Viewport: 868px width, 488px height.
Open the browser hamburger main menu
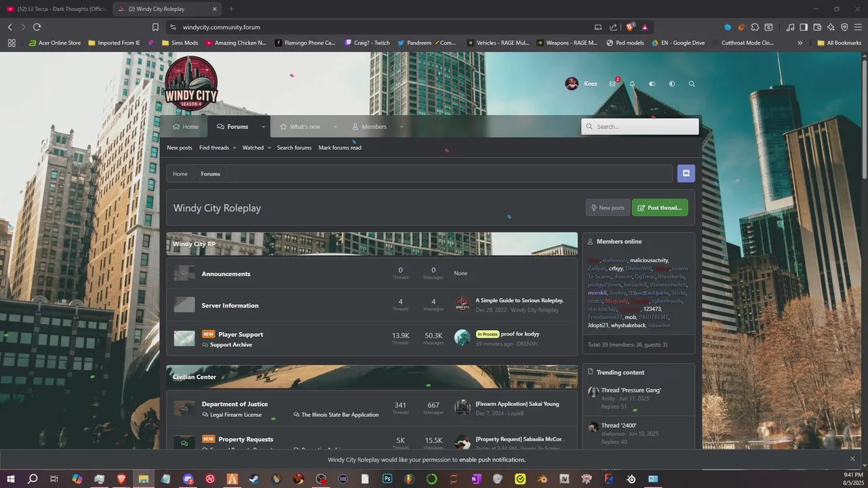(x=858, y=27)
